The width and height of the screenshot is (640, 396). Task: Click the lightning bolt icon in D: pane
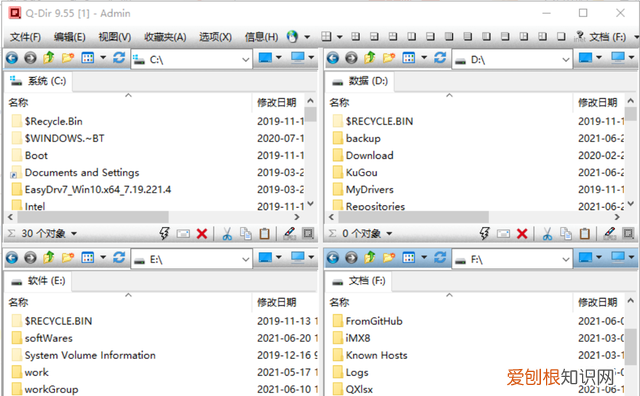pyautogui.click(x=484, y=234)
